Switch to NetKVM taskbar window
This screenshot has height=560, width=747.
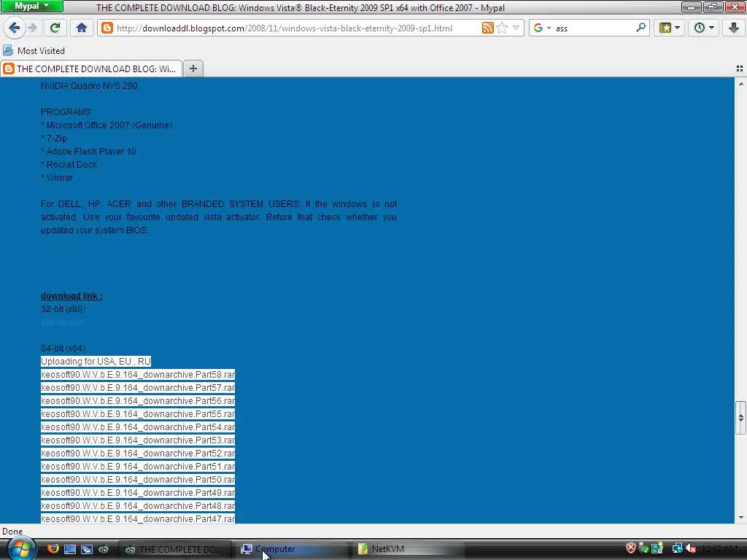click(x=409, y=549)
